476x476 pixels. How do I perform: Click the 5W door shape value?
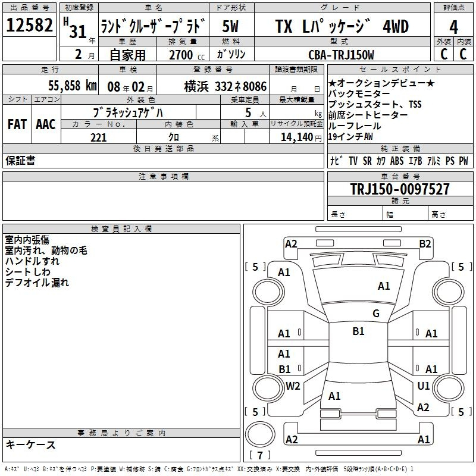point(230,26)
